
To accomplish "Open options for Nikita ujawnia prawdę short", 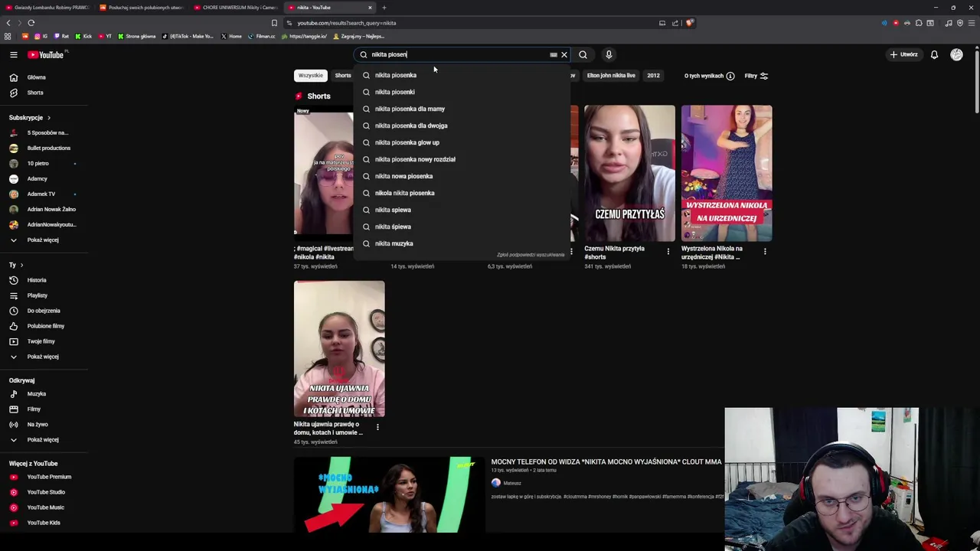I will [x=377, y=426].
